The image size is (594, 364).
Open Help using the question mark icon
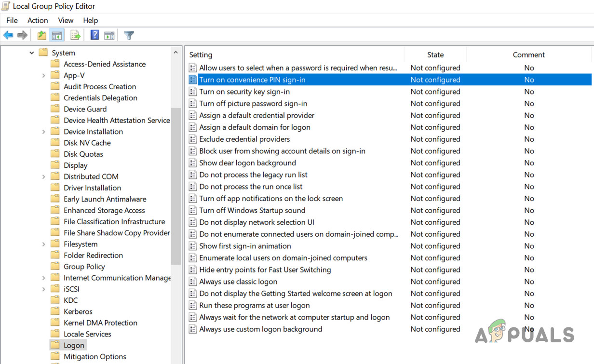[x=94, y=35]
